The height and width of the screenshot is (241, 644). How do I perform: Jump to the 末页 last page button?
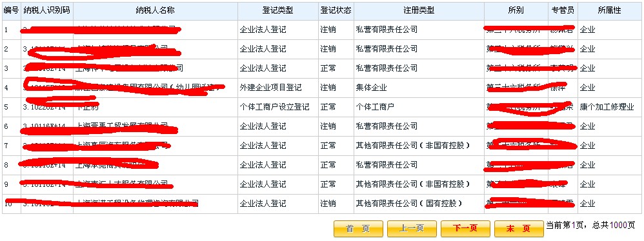point(519,229)
